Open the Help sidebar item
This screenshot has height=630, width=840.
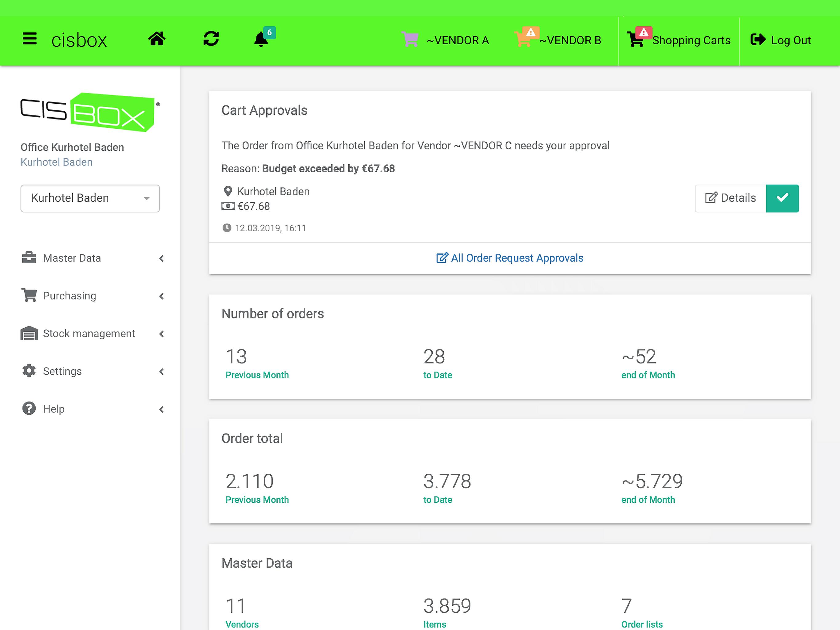pos(53,409)
